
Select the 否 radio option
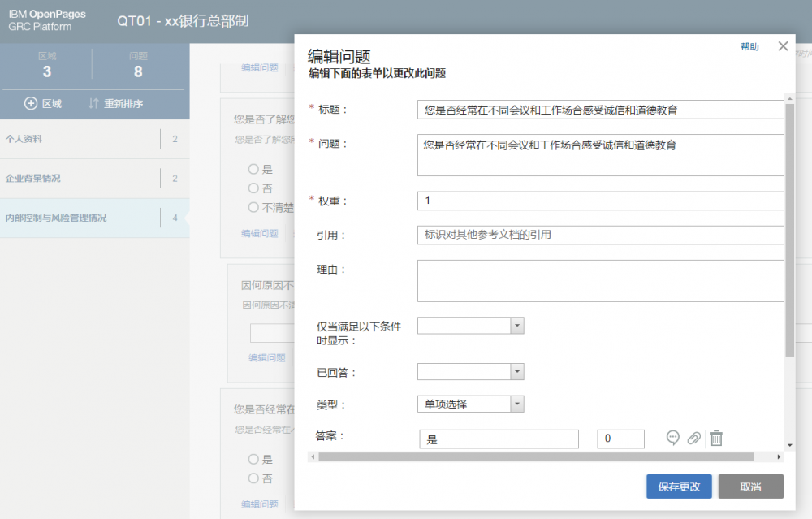(253, 188)
